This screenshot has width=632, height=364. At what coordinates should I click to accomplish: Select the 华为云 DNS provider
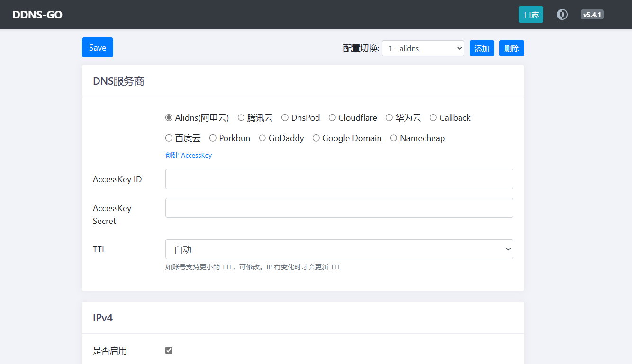[389, 117]
